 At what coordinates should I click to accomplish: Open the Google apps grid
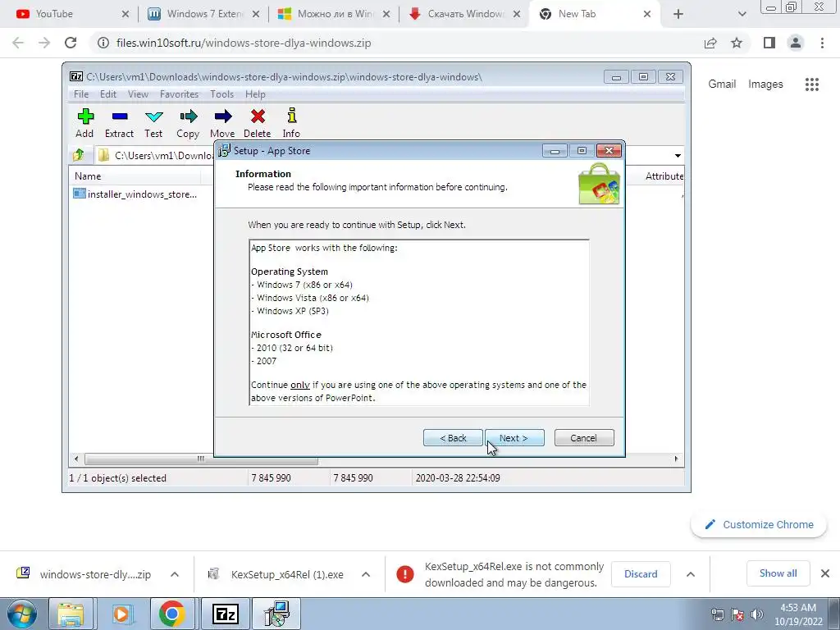tap(812, 84)
